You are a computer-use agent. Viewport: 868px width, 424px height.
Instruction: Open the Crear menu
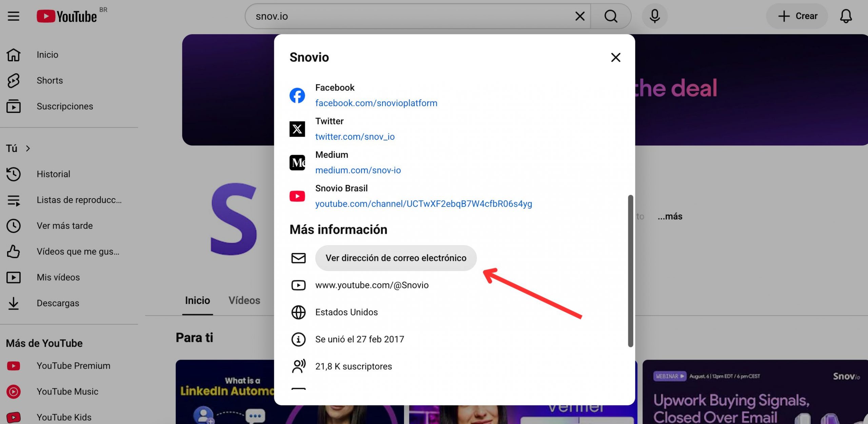pyautogui.click(x=797, y=16)
